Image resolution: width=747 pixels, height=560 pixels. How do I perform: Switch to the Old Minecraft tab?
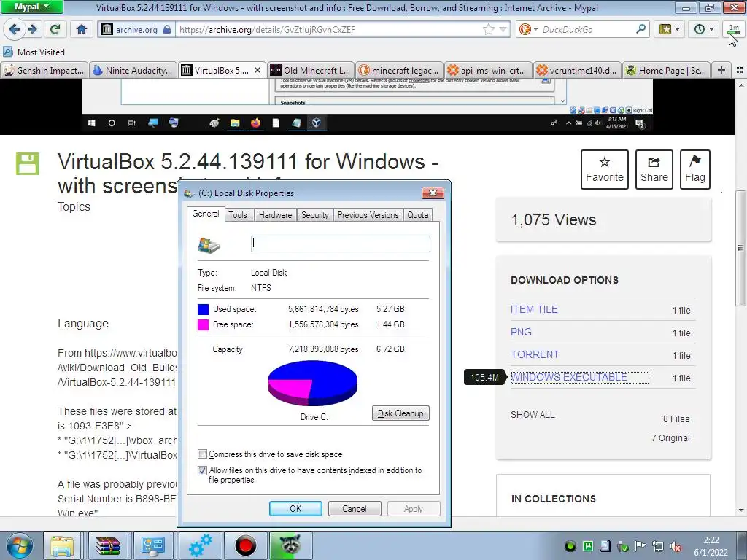[310, 71]
